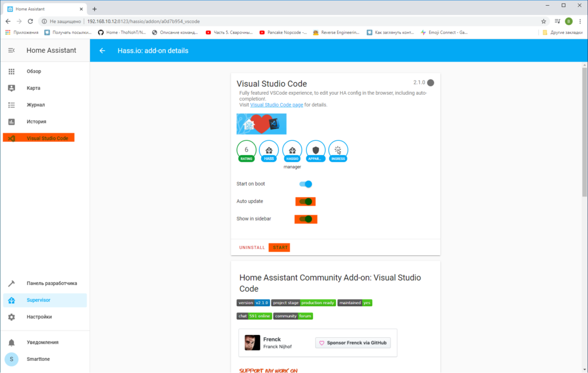The width and height of the screenshot is (588, 373).
Task: Click the maintained yes badge
Action: click(x=355, y=303)
